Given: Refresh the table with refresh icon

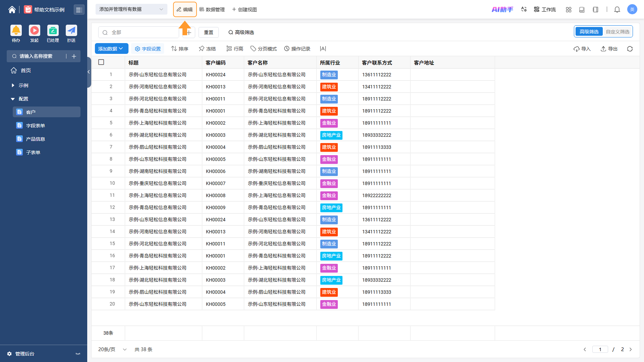Looking at the screenshot, I should pos(630,49).
